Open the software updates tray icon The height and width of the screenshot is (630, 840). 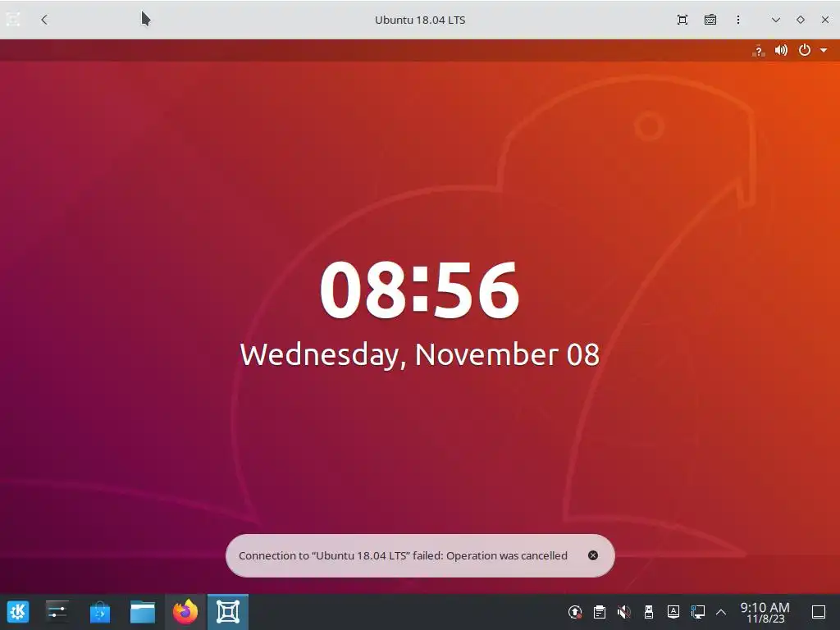(x=575, y=612)
